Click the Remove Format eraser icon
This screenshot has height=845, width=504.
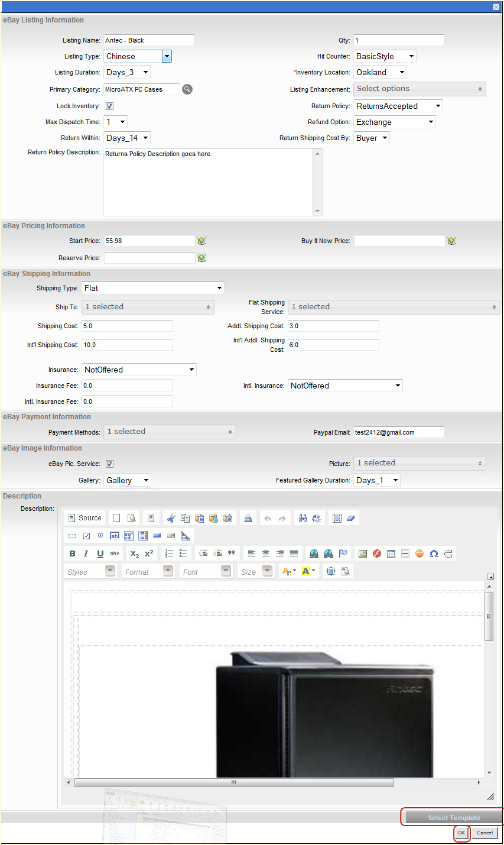pyautogui.click(x=351, y=518)
